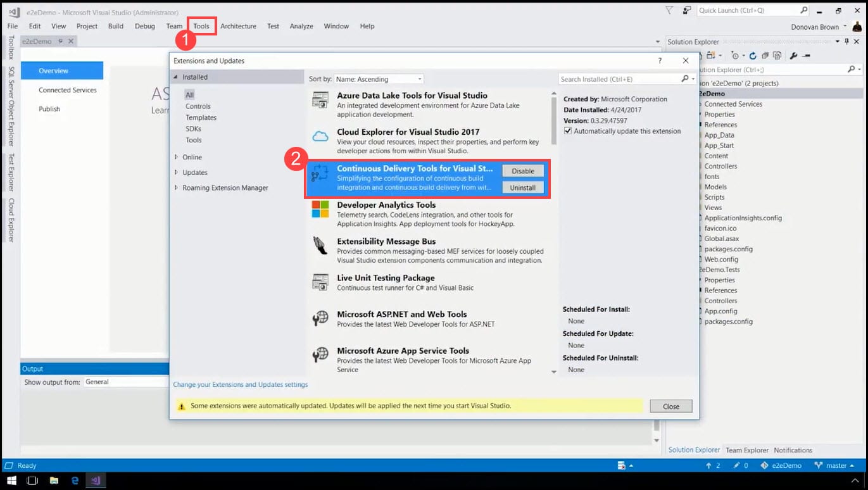
Task: Open the vertical Cloud Explorer side tab
Action: [11, 220]
